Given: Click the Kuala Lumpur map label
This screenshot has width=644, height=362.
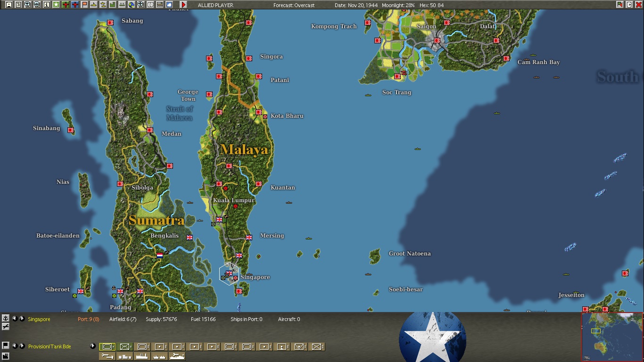Looking at the screenshot, I should point(233,200).
